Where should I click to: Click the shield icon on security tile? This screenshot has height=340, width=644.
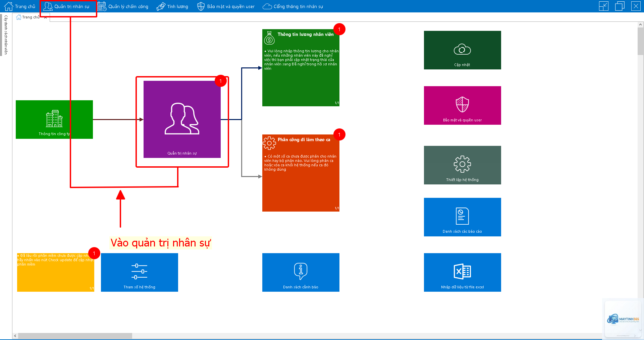click(x=462, y=105)
